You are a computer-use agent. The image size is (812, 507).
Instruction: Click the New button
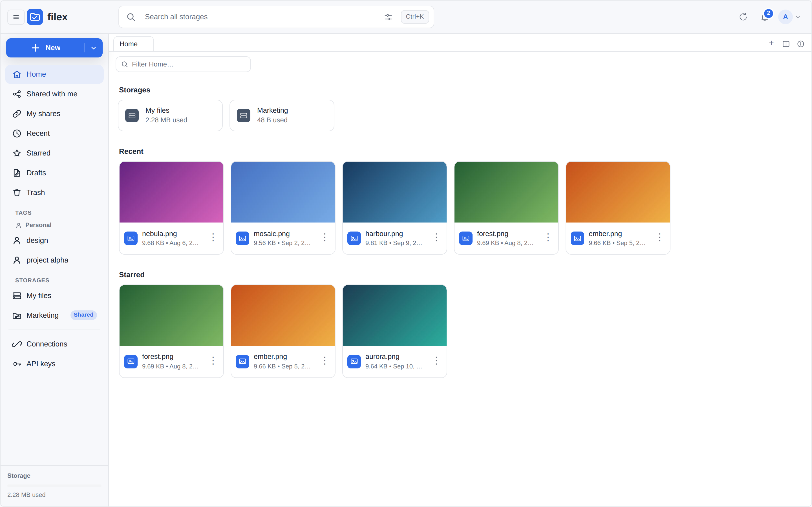(46, 48)
